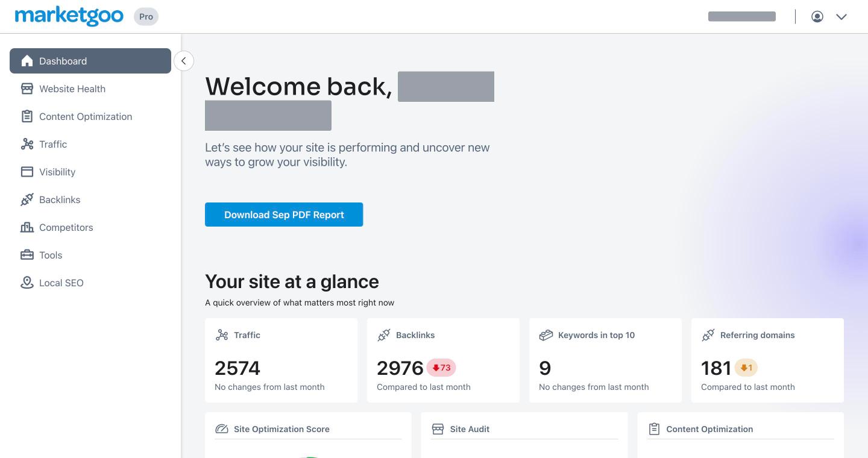Open Competitors from the sidebar
The image size is (868, 458).
click(x=90, y=227)
